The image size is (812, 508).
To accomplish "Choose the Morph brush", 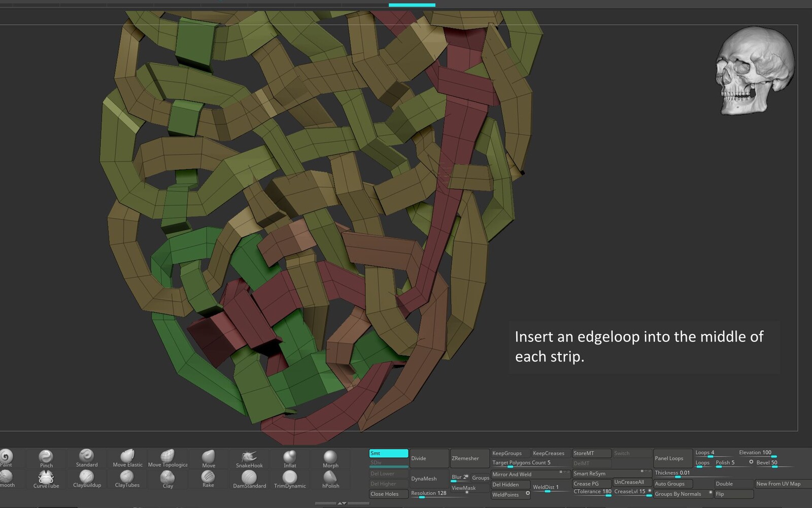I will [330, 458].
